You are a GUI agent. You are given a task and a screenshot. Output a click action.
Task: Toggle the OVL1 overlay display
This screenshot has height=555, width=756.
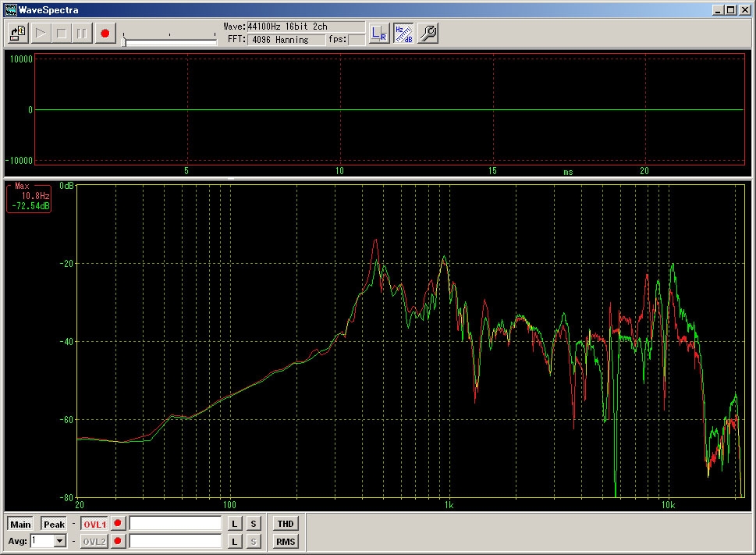(94, 524)
